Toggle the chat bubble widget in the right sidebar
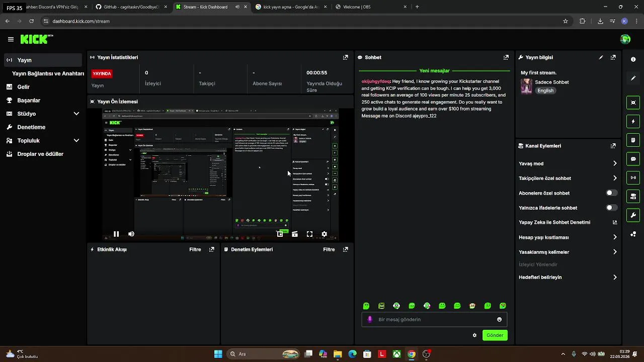Viewport: 644px width, 362px height. coord(633,159)
